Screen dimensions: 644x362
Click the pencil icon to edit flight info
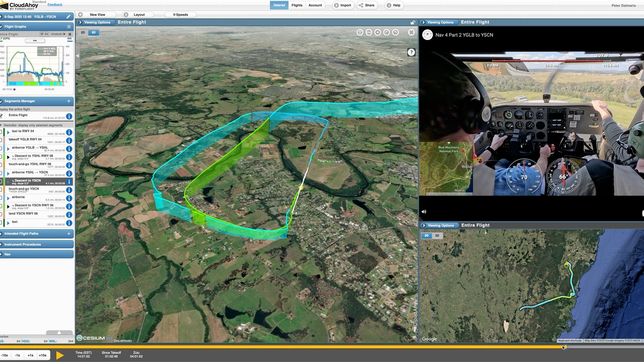pos(69,16)
